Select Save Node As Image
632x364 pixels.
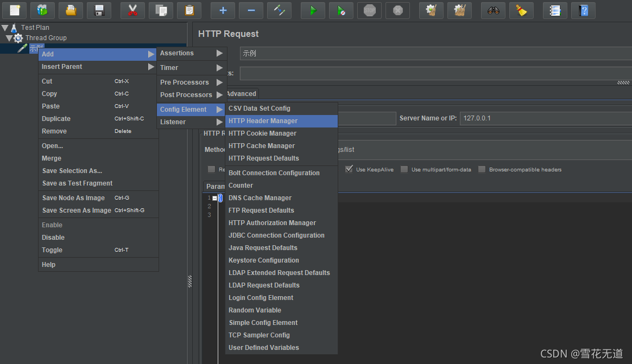[x=98, y=197]
